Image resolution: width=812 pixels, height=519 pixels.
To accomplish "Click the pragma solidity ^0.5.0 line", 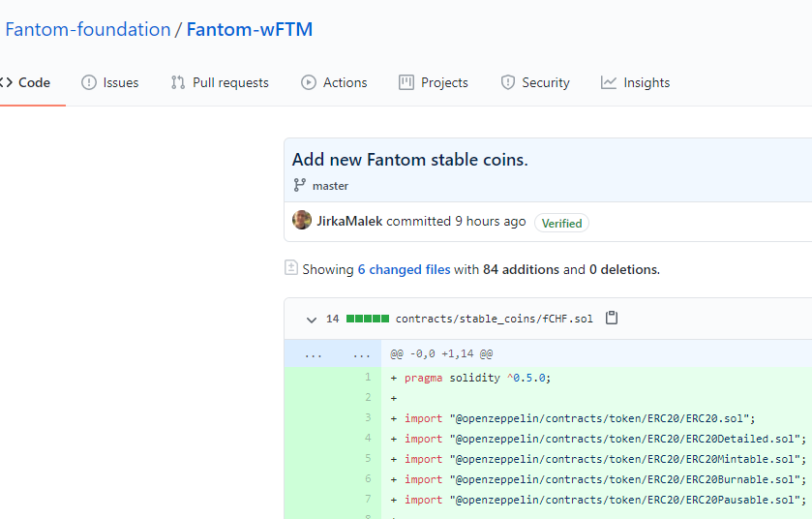I will [477, 378].
